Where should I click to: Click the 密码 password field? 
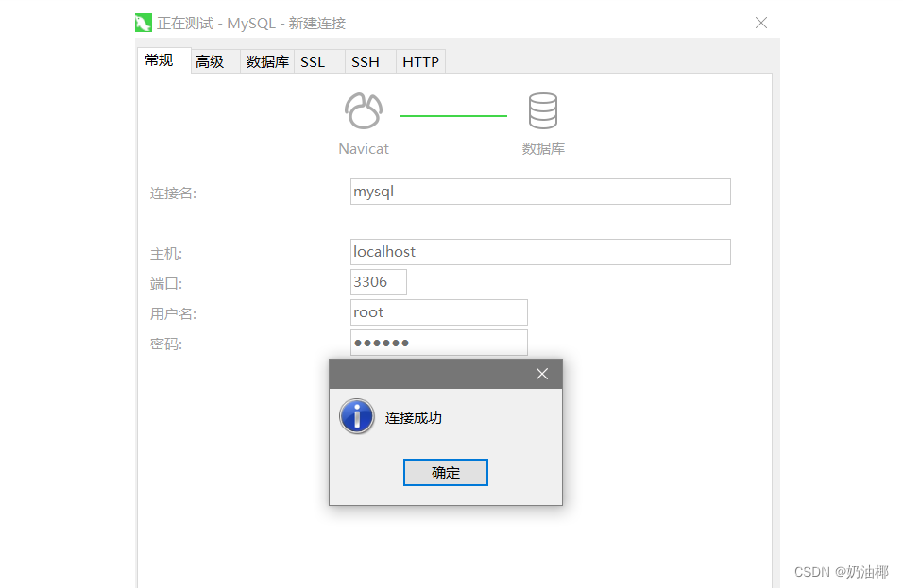439,343
